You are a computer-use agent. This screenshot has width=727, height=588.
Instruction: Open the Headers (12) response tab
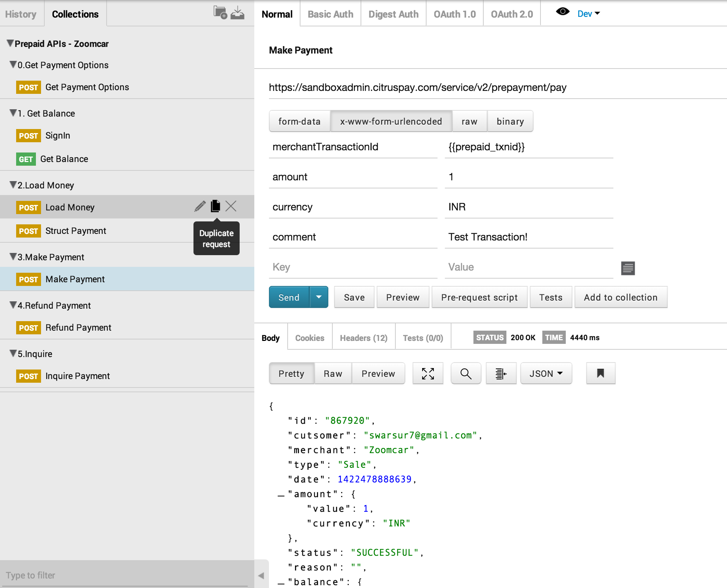[x=363, y=338]
